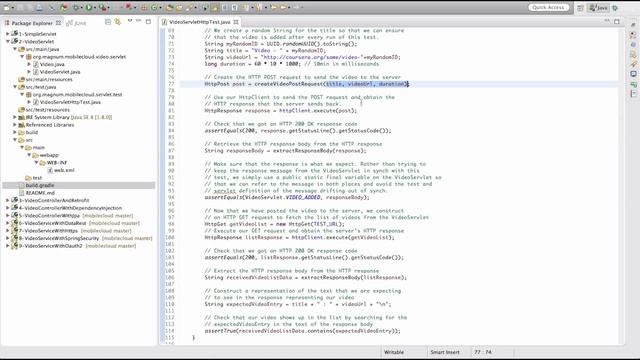Select VideoServlet.java in Package Explorer
Image resolution: width=640 pixels, height=360 pixels.
pos(60,72)
